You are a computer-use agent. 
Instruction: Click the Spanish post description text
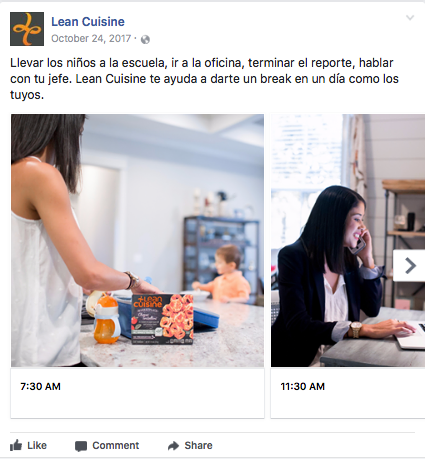204,79
